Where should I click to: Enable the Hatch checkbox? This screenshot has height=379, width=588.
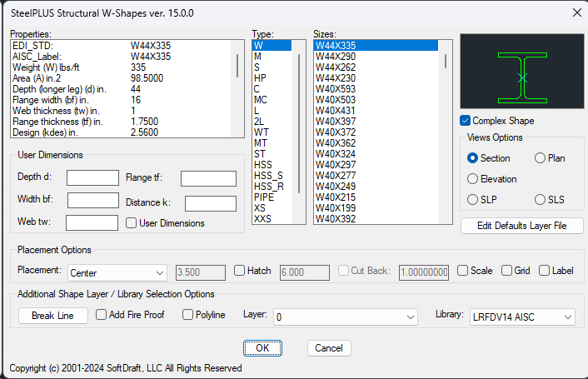pyautogui.click(x=239, y=270)
